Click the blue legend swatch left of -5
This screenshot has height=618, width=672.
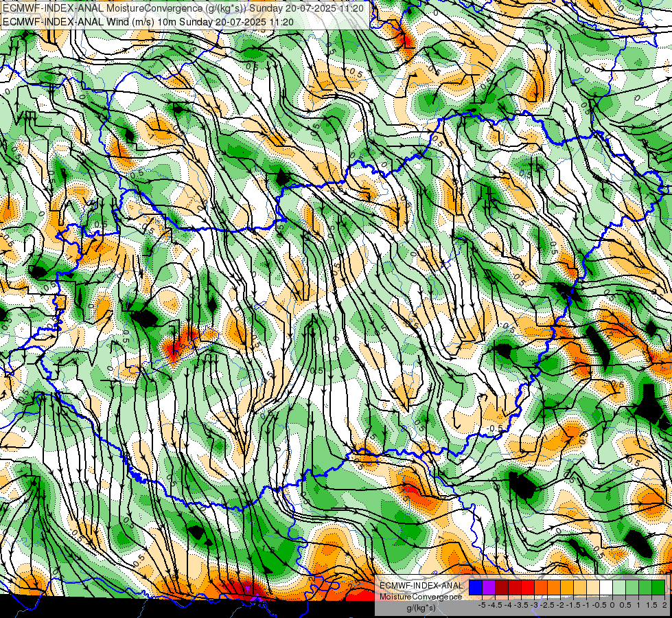(476, 587)
